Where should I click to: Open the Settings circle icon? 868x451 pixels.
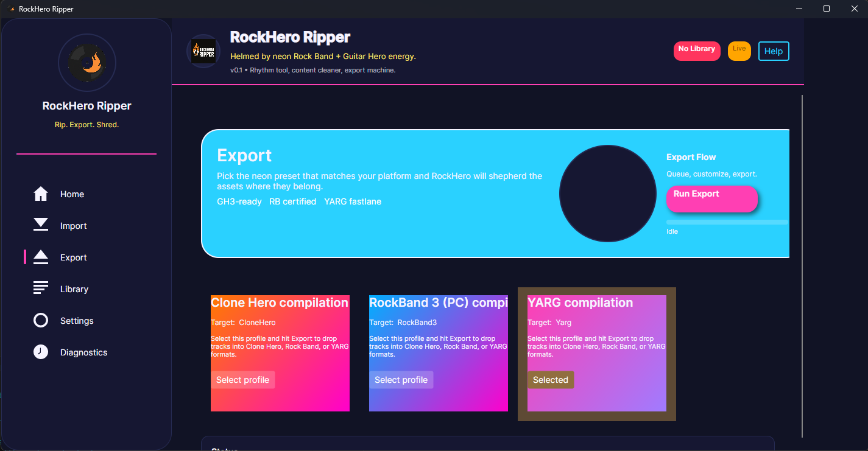pos(40,320)
